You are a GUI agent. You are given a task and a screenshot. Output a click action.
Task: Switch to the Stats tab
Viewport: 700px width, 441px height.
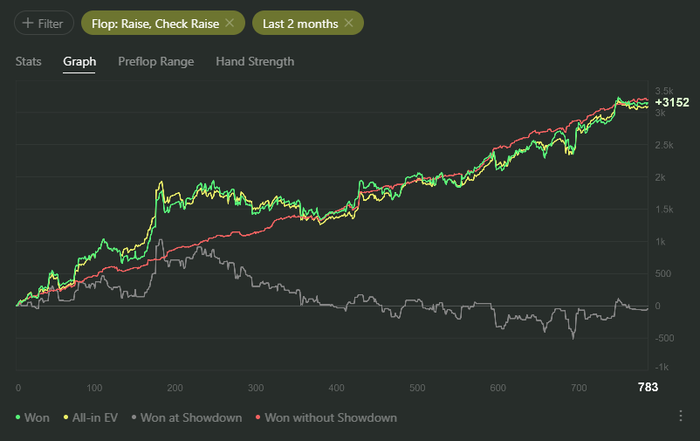[28, 61]
